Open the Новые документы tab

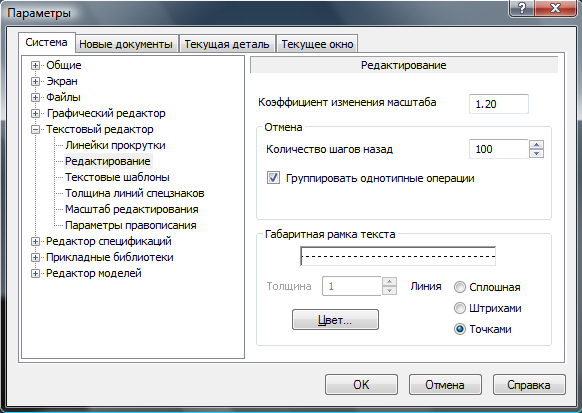(126, 44)
